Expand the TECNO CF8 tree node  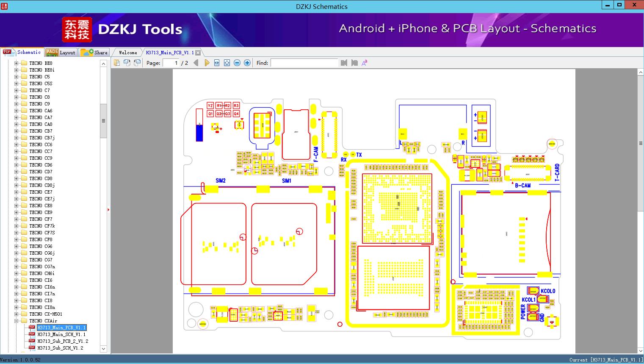click(x=16, y=239)
